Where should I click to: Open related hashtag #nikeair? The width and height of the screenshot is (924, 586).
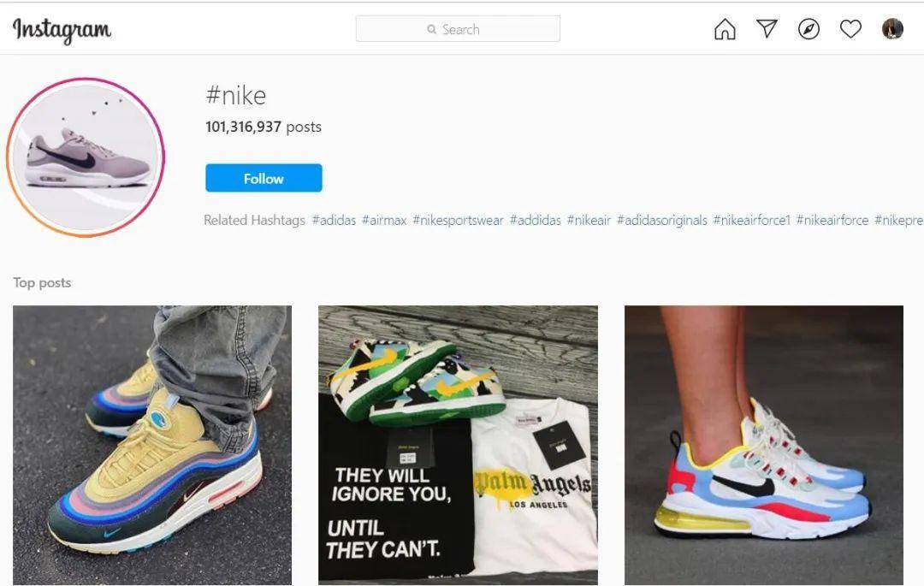pyautogui.click(x=589, y=220)
